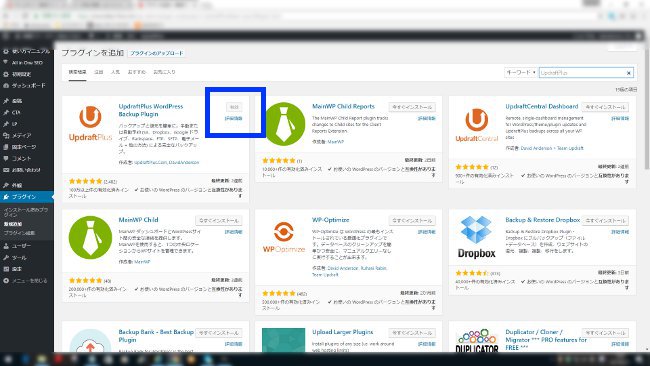650x366 pixels.
Task: Focus the plugin search input field
Action: [x=586, y=73]
